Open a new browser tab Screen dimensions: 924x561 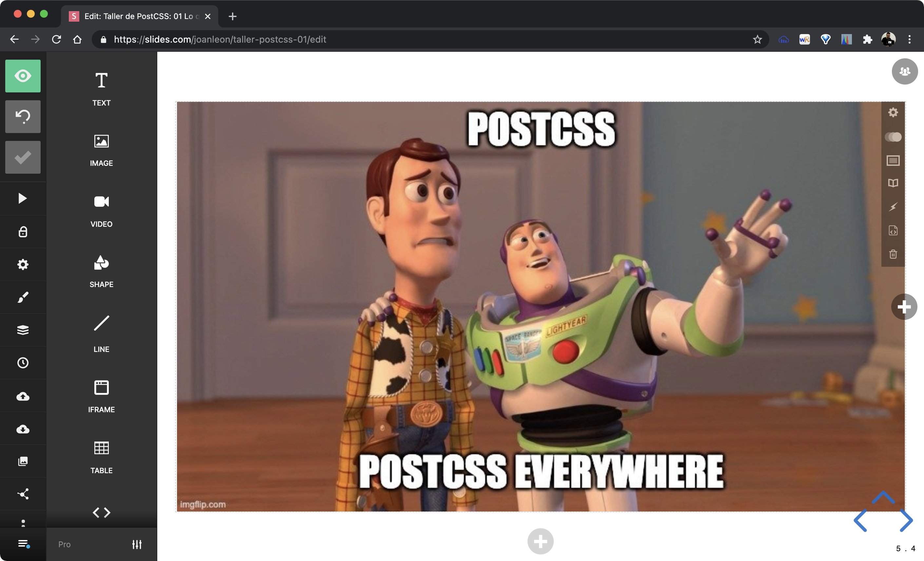[233, 16]
